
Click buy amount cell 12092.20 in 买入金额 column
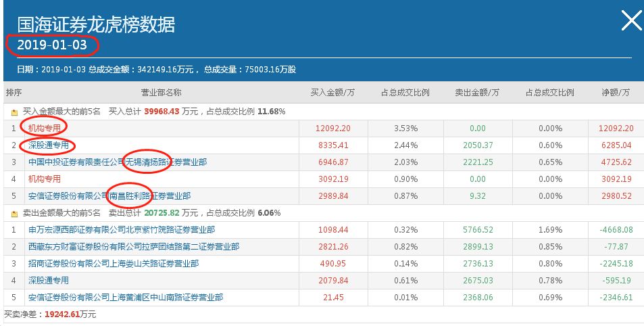click(333, 129)
